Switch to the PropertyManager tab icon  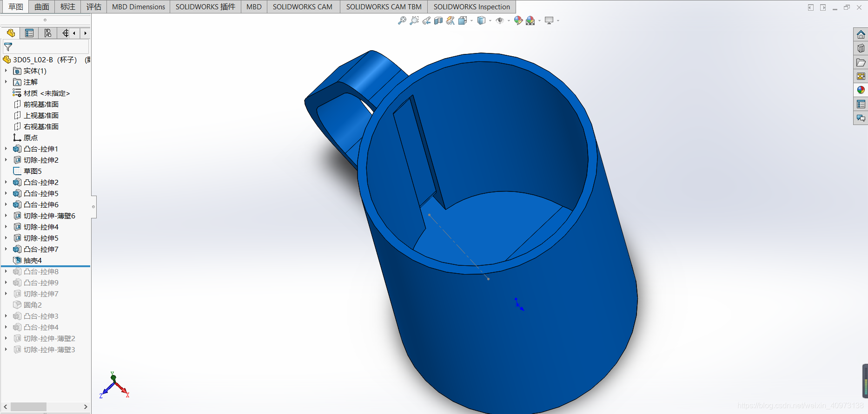coord(29,33)
